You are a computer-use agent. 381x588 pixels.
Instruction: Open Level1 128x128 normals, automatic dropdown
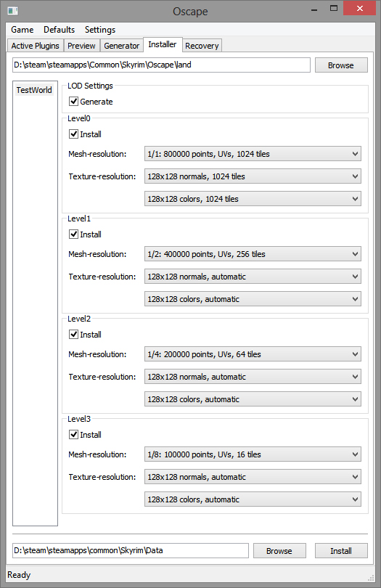click(253, 277)
